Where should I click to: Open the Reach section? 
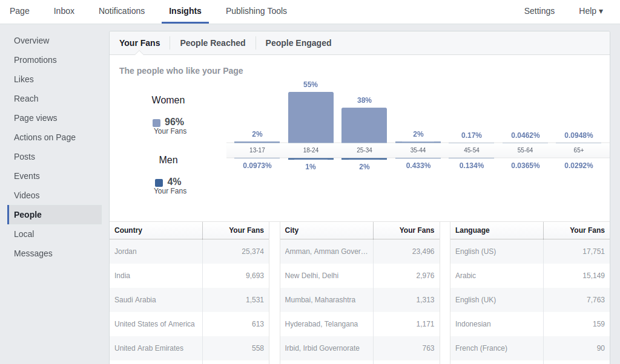point(26,99)
